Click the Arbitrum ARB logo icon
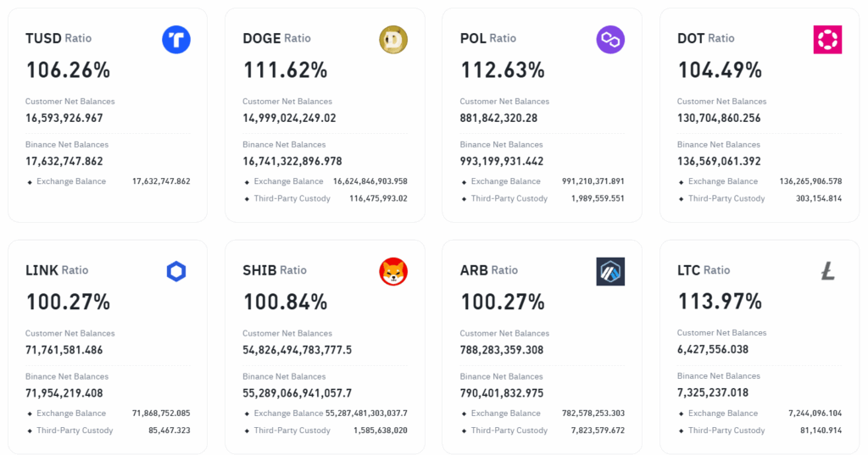 (610, 272)
